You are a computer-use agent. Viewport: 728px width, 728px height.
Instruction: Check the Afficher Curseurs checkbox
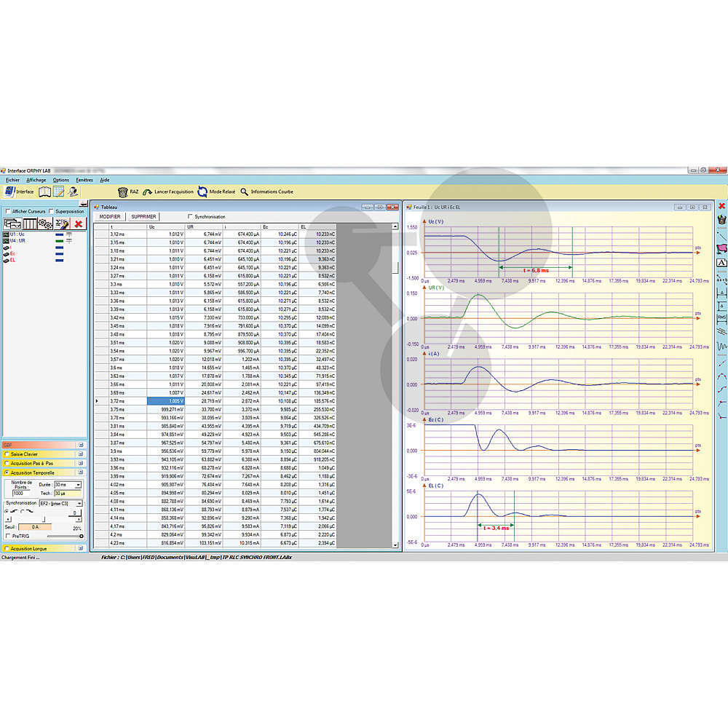(8, 211)
